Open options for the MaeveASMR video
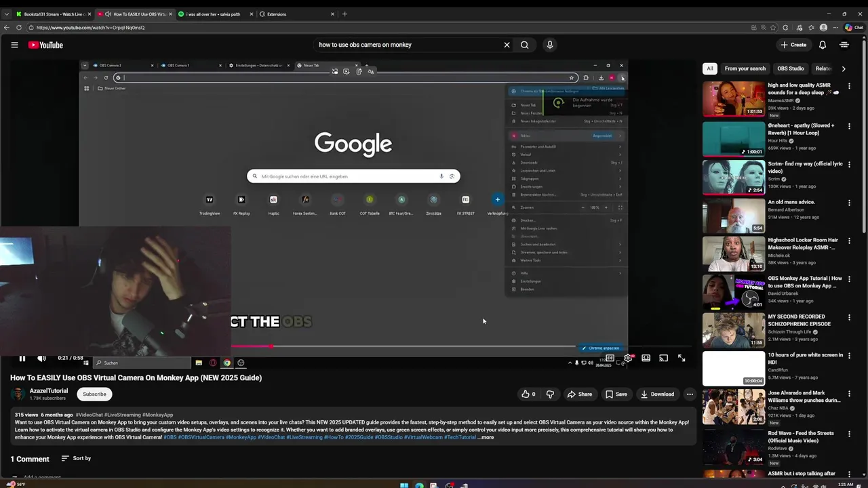The height and width of the screenshot is (488, 868). pyautogui.click(x=849, y=87)
